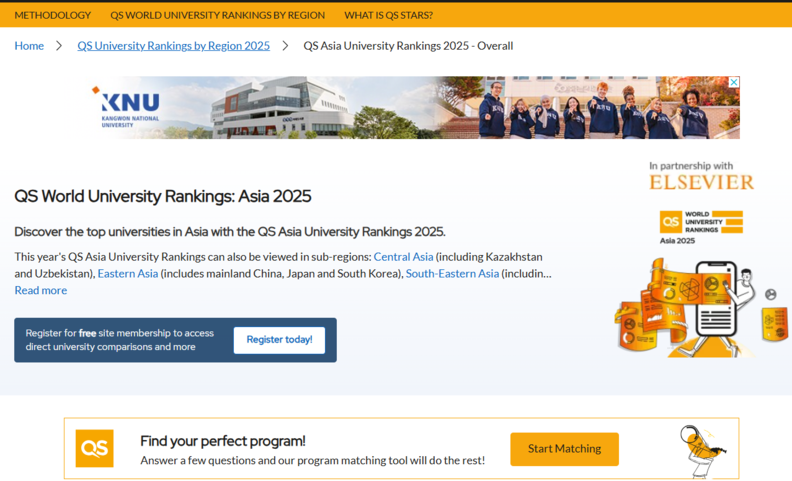The image size is (792, 481).
Task: Select the phone and charts illustration
Action: click(x=700, y=307)
